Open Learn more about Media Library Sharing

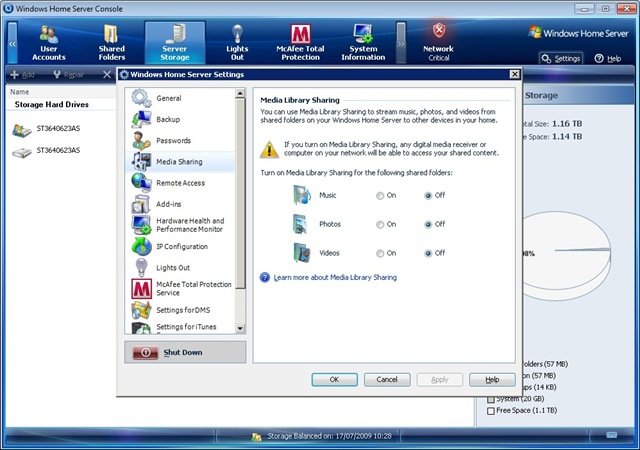coord(335,278)
